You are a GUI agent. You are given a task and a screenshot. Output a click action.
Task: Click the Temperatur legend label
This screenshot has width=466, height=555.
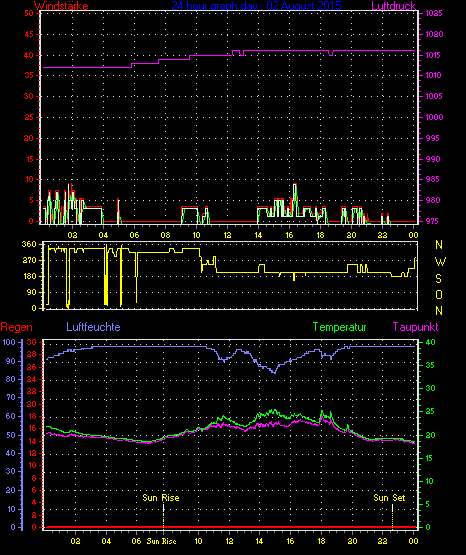[339, 327]
